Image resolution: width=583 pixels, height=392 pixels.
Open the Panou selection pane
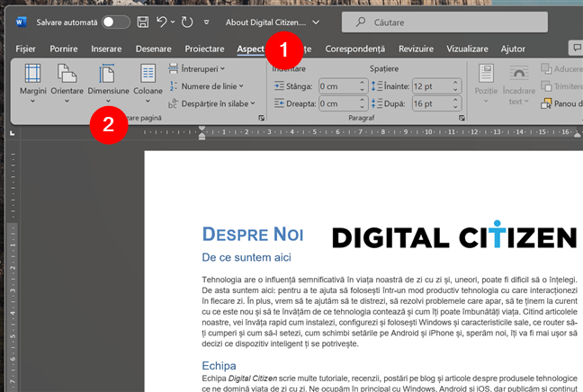561,103
